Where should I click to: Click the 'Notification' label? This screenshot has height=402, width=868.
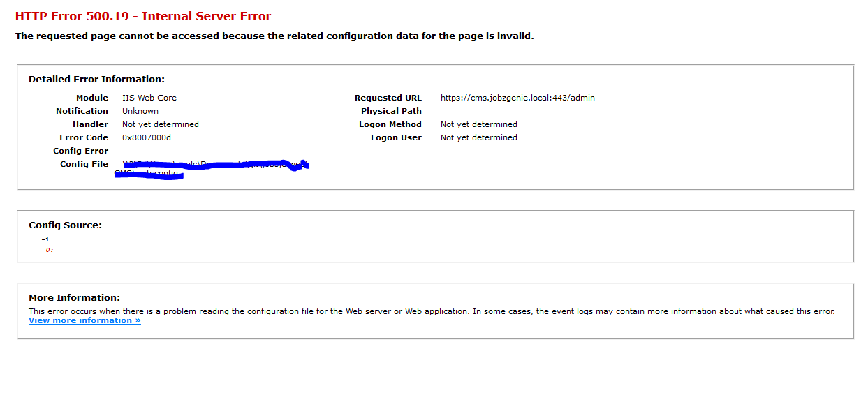point(82,111)
